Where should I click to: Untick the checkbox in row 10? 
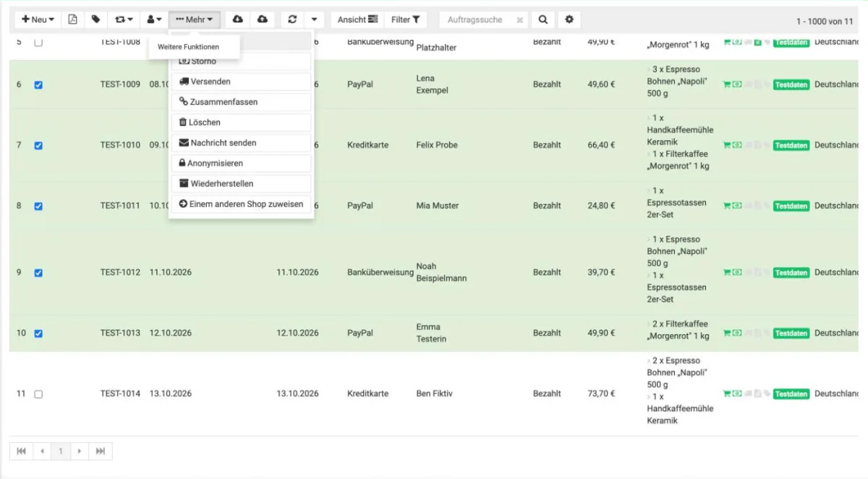click(x=38, y=334)
